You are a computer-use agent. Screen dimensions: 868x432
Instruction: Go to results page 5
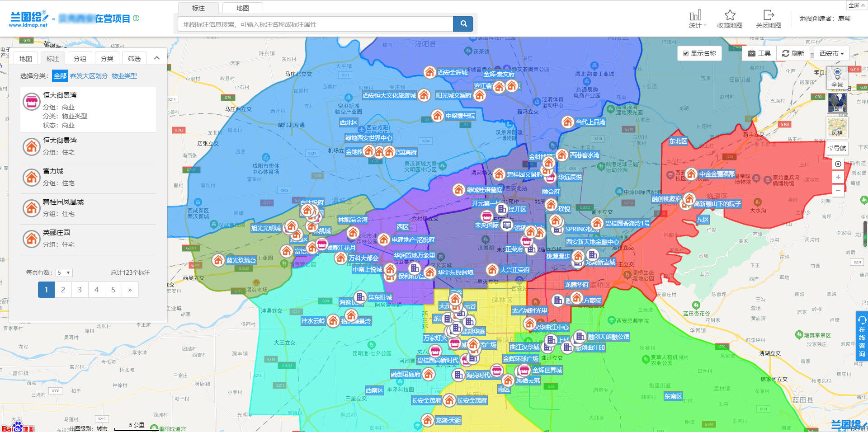pos(113,290)
